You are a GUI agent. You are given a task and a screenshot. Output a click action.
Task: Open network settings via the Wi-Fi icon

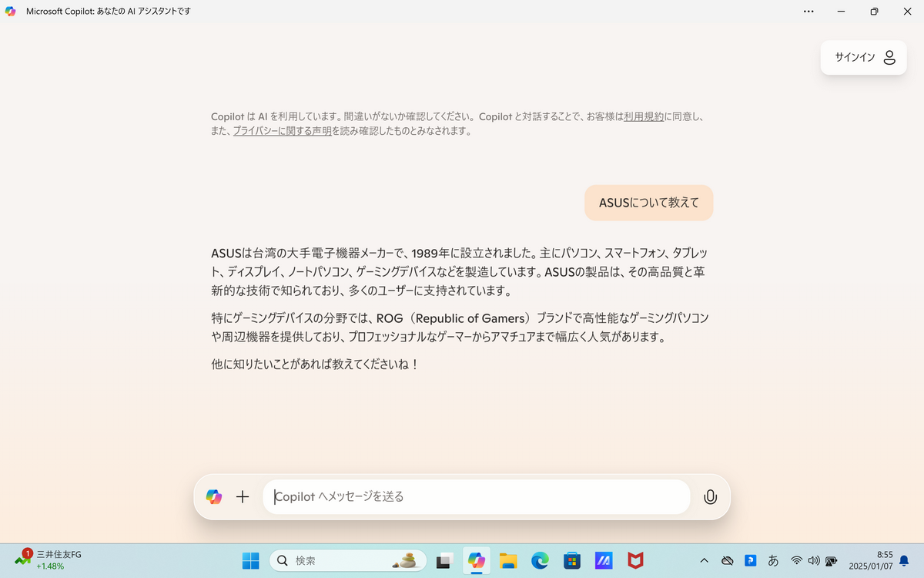pos(797,561)
